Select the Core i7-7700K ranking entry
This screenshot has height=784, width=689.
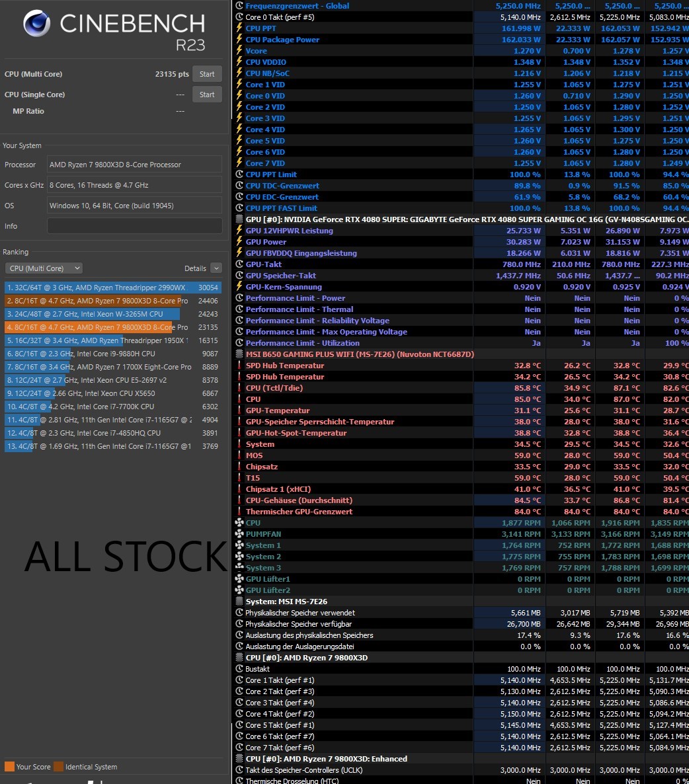[x=112, y=407]
